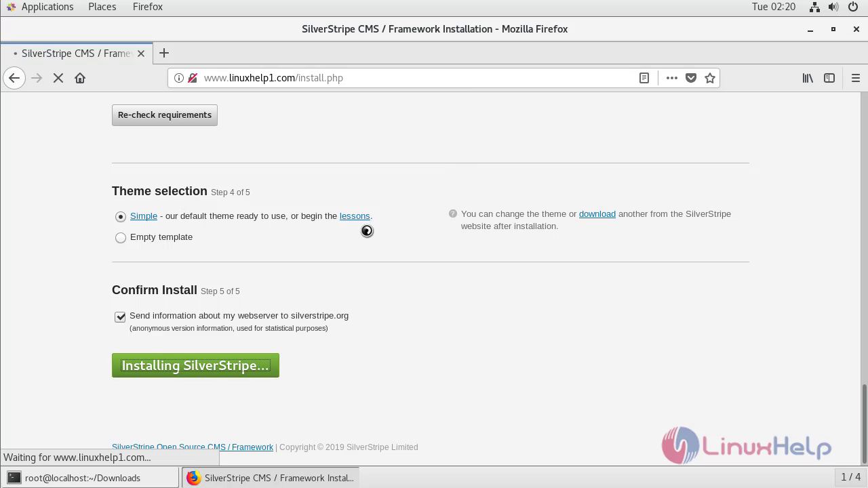Open a new tab with plus button
868x488 pixels.
[x=163, y=53]
